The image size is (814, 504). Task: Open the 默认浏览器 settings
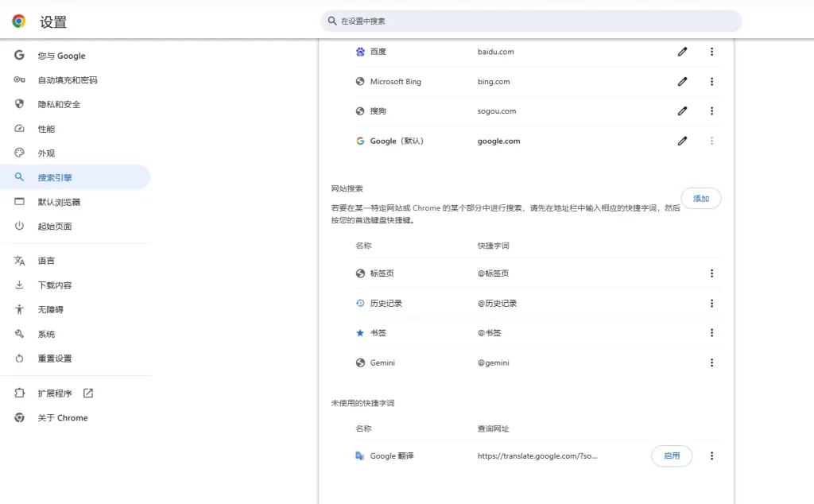pos(76,202)
